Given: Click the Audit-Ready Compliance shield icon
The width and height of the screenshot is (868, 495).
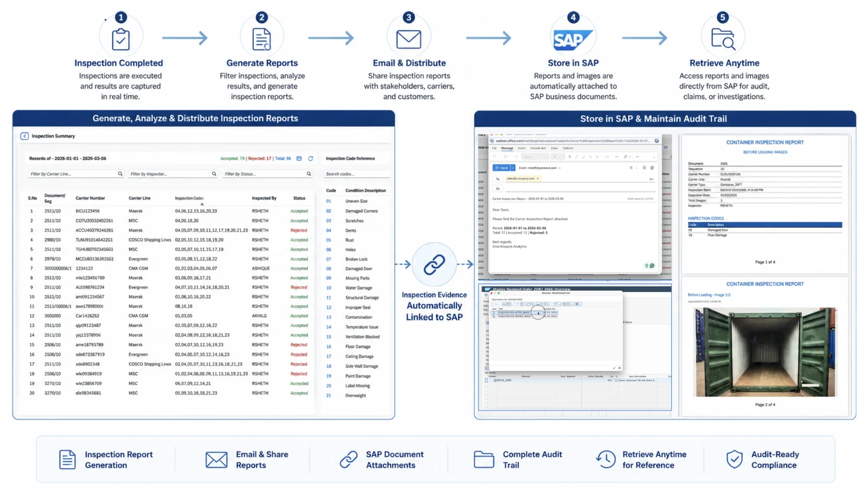Looking at the screenshot, I should coord(735,459).
